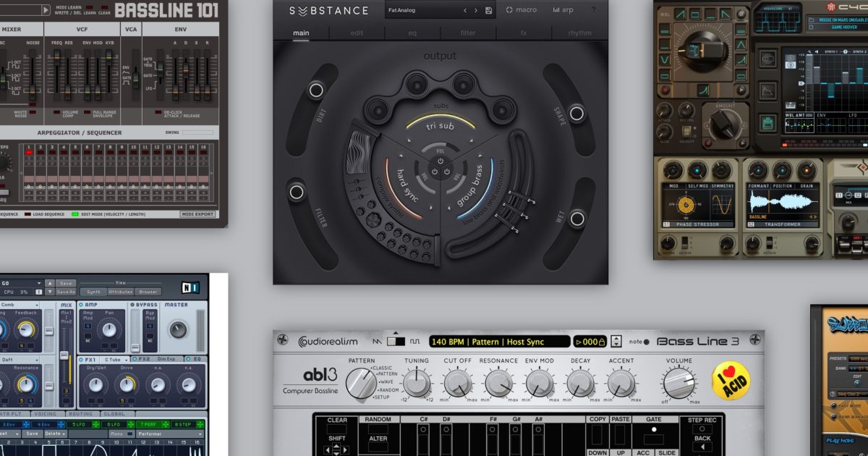The height and width of the screenshot is (456, 868).
Task: Click the Massive FX1 Dry/Wet knob
Action: (96, 384)
